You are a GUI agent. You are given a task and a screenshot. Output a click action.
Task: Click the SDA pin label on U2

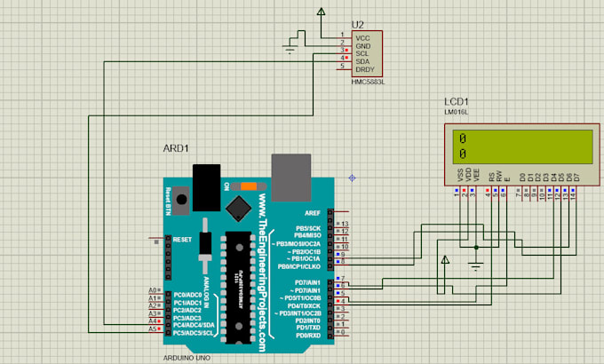[x=362, y=61]
